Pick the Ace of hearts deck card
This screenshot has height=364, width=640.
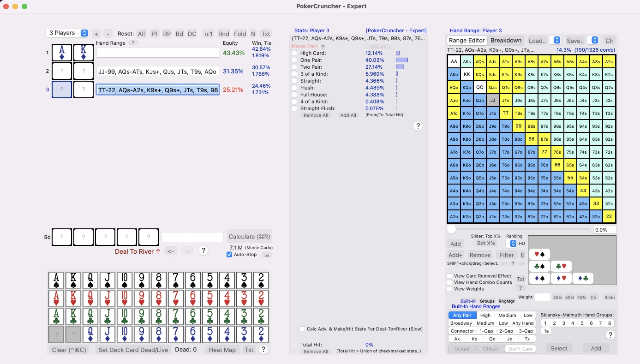coord(57,298)
